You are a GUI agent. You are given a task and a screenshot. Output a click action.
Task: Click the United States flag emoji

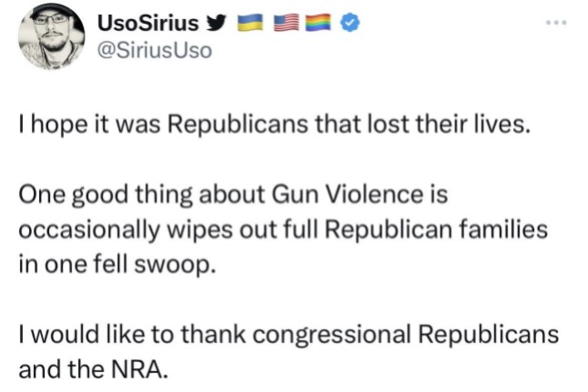pos(286,23)
